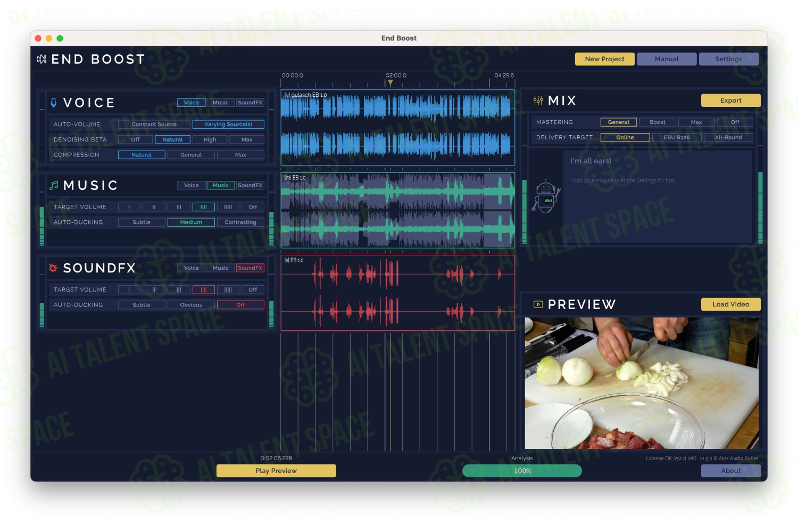The height and width of the screenshot is (532, 798).
Task: Open Settings
Action: click(729, 59)
